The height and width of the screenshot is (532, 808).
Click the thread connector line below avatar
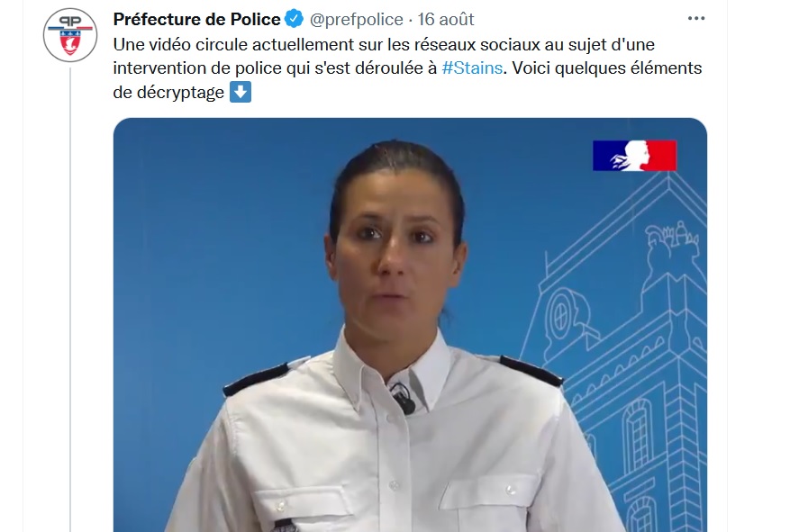pyautogui.click(x=70, y=299)
